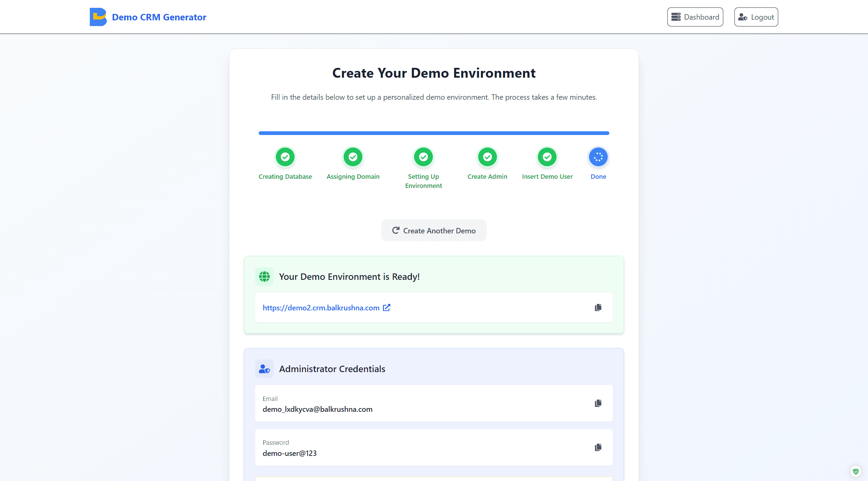The image size is (868, 481).
Task: Click the green globe icon beside ready message
Action: pos(264,276)
